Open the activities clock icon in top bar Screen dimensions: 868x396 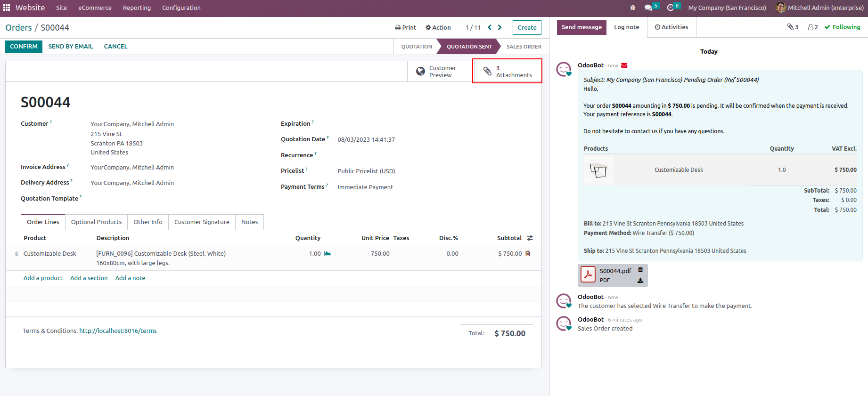671,8
